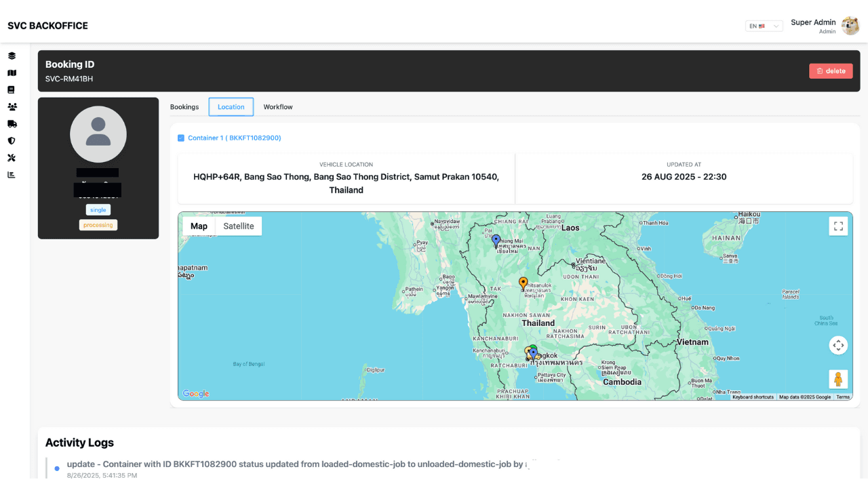
Task: Open the layers stack icon in sidebar
Action: point(12,56)
